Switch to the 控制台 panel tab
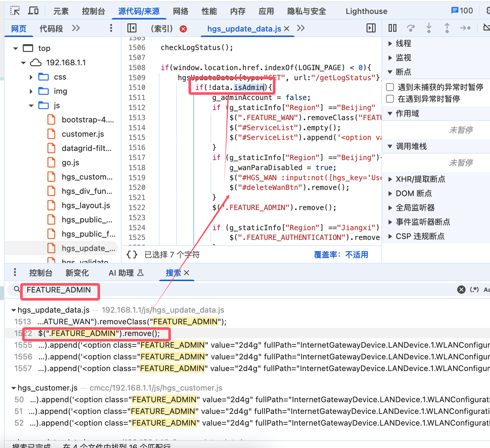The width and height of the screenshot is (490, 448). tap(94, 11)
